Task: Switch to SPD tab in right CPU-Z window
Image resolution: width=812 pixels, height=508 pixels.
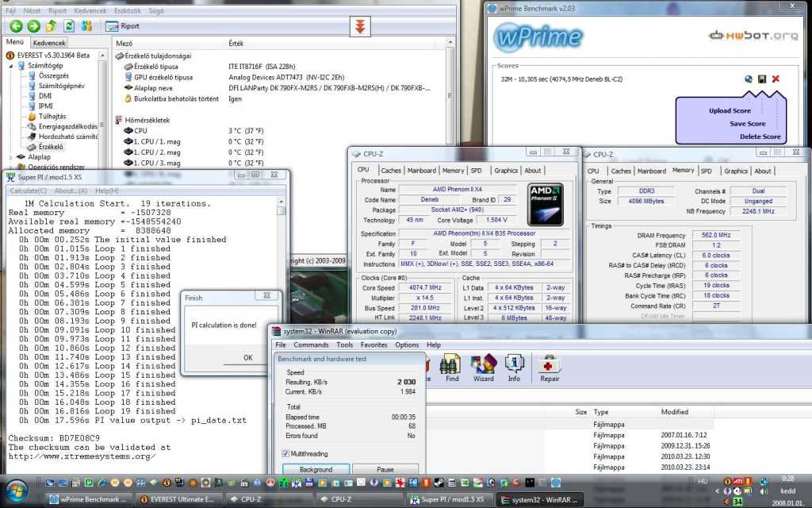Action: tap(706, 171)
